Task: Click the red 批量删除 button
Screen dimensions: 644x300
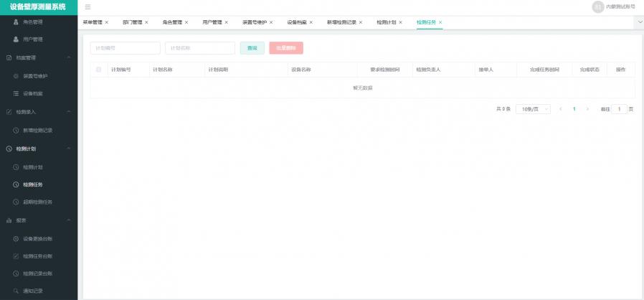Action: (285, 48)
